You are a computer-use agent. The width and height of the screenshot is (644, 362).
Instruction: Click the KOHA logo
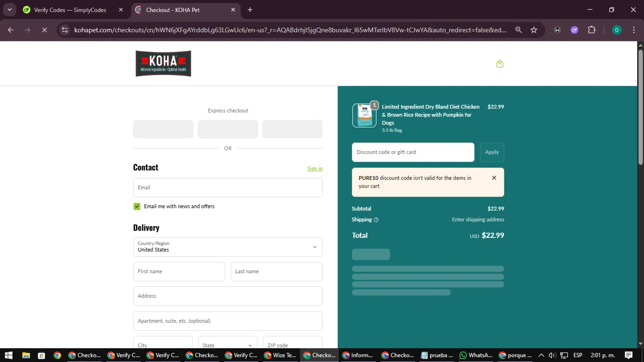pos(163,64)
